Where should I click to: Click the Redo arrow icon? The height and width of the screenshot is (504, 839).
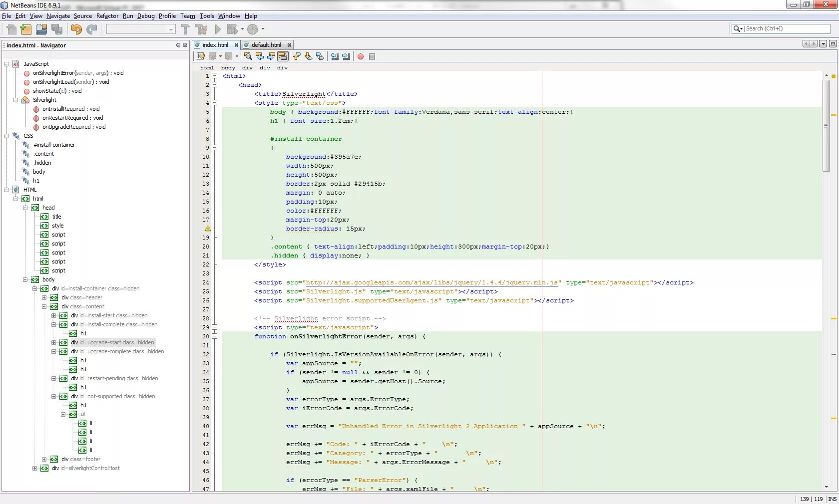pyautogui.click(x=92, y=29)
